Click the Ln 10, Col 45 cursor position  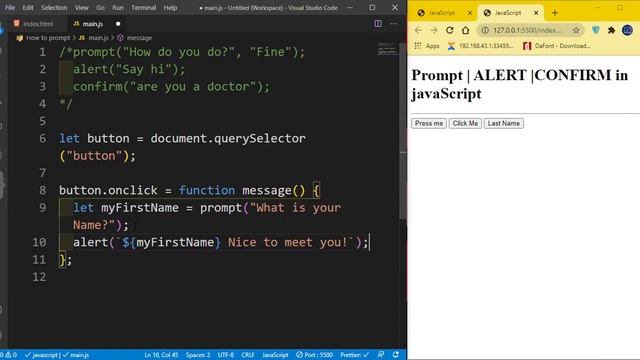pyautogui.click(x=161, y=355)
